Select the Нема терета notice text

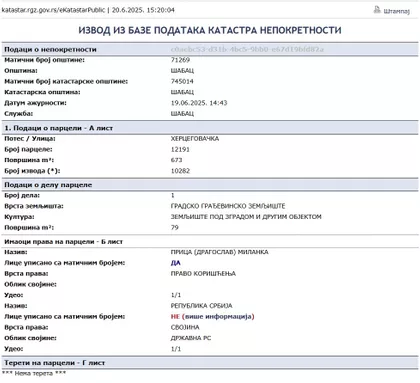[34, 373]
